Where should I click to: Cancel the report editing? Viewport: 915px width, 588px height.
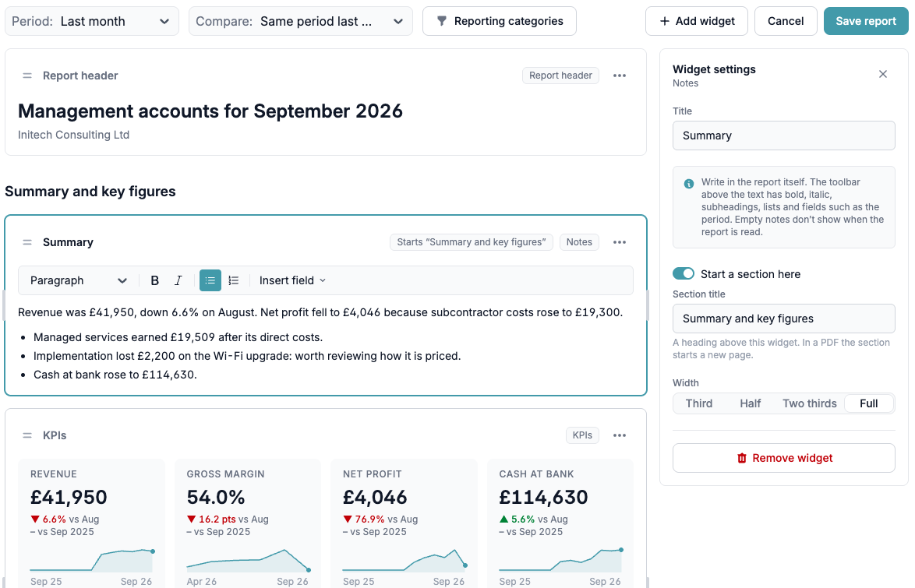[786, 22]
